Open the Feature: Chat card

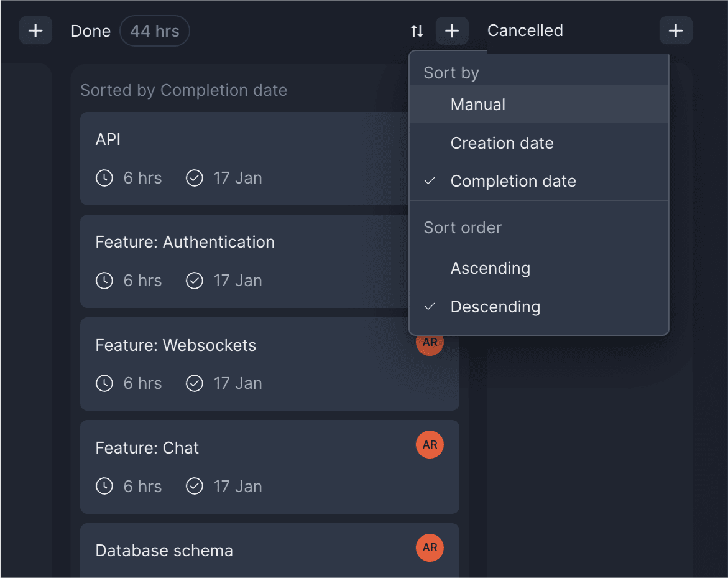pyautogui.click(x=270, y=467)
